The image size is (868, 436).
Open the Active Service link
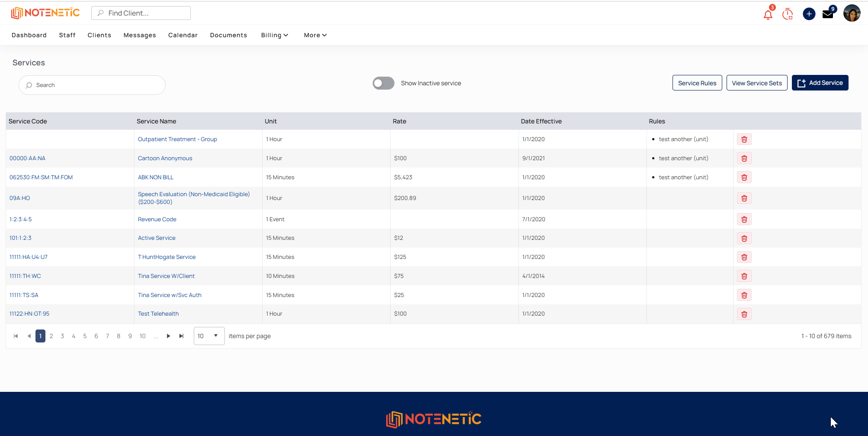pyautogui.click(x=157, y=238)
